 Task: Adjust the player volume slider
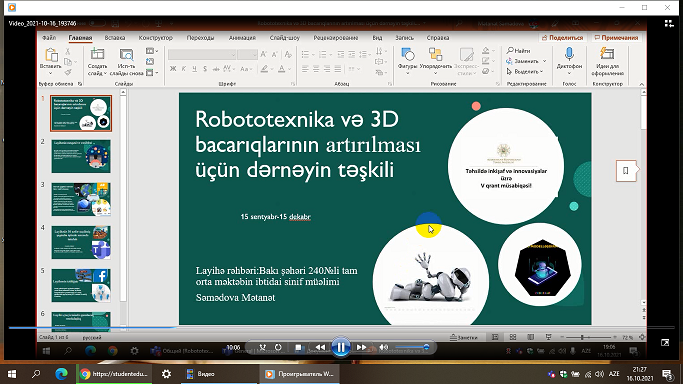pos(412,347)
